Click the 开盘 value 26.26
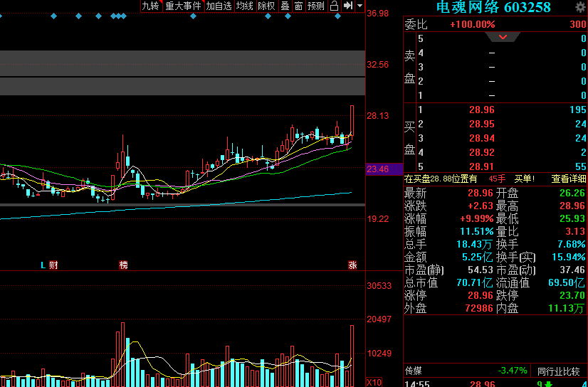588x387 pixels. tap(572, 193)
